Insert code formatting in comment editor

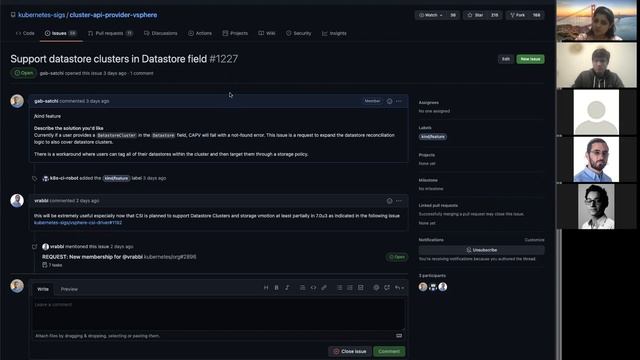click(x=313, y=288)
